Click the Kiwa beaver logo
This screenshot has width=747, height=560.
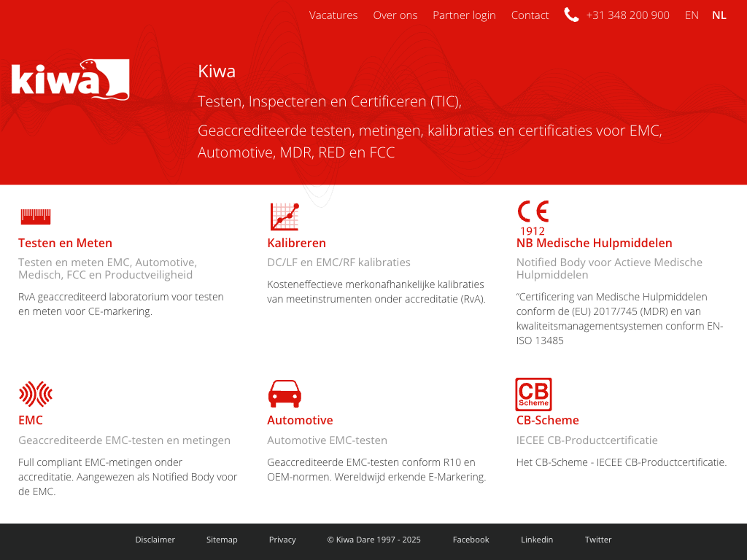[x=70, y=79]
